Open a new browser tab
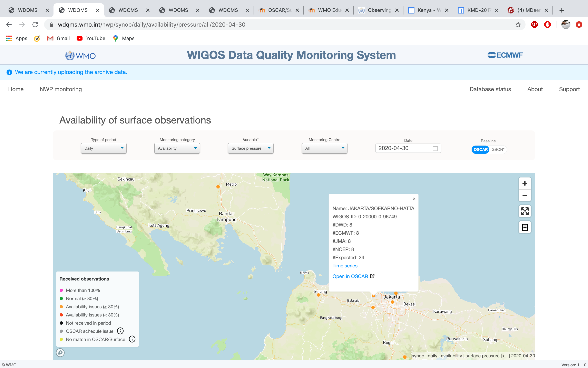This screenshot has width=588, height=368. coord(561,10)
